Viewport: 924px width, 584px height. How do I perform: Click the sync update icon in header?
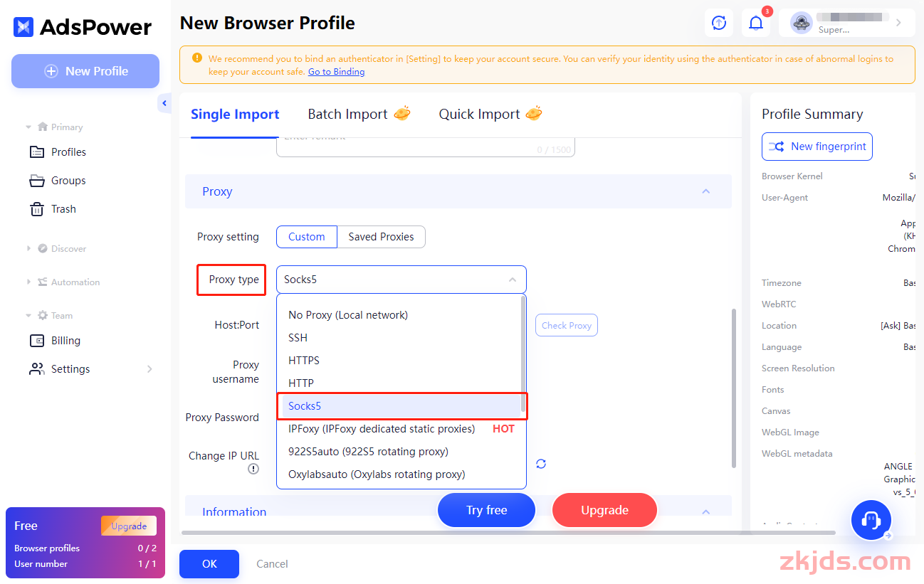coord(719,23)
